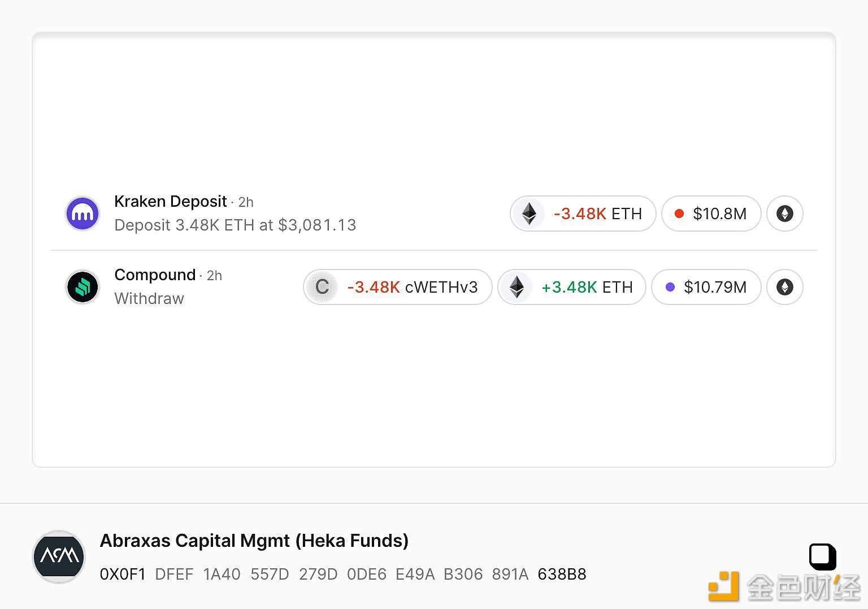This screenshot has width=868, height=609.
Task: Click the Ethereum chain icon on Compound row
Action: (x=784, y=287)
